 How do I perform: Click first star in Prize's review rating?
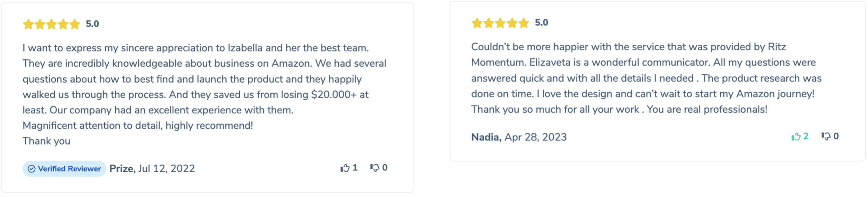tap(28, 25)
